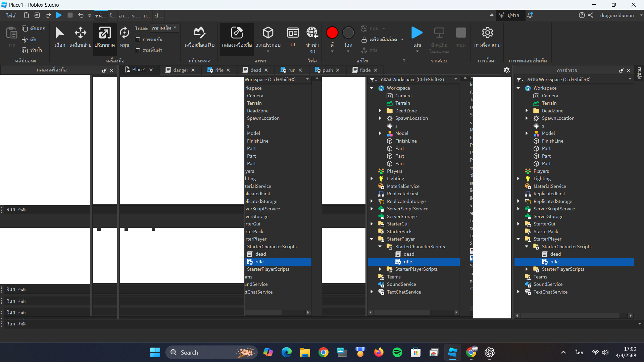Open Windows Start menu

click(155, 352)
